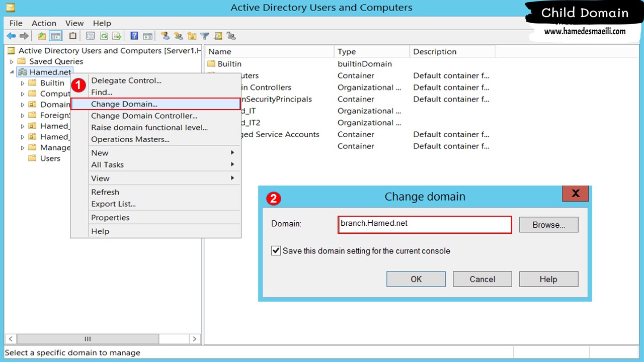
Task: Click the Hamed.net domain icon in tree
Action: point(22,72)
